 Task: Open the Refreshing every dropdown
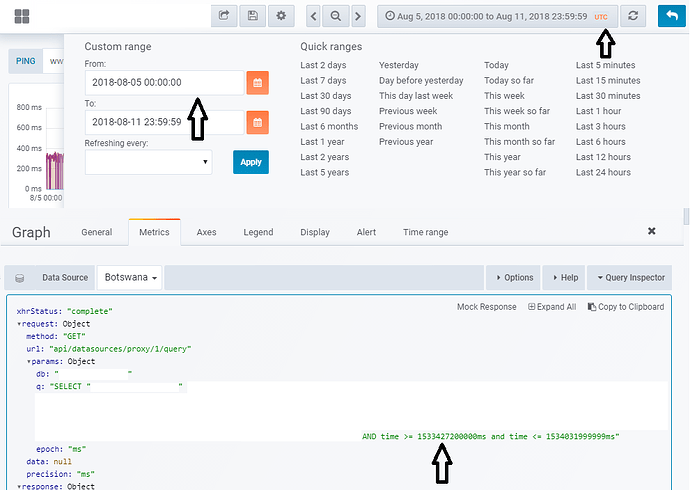[148, 162]
